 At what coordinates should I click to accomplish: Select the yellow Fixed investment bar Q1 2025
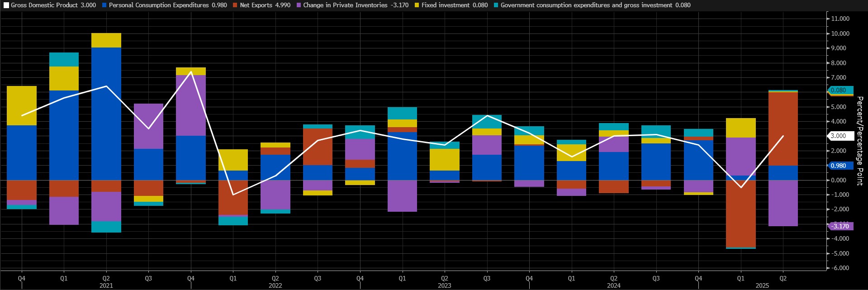(740, 128)
